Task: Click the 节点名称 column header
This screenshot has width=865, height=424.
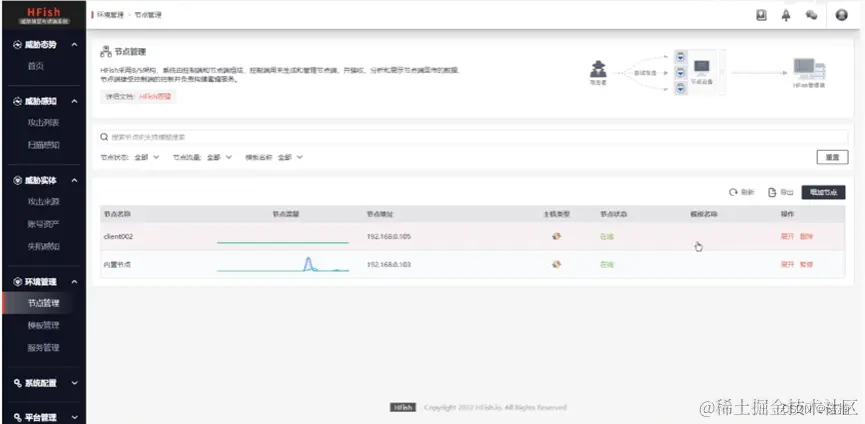Action: [x=117, y=214]
